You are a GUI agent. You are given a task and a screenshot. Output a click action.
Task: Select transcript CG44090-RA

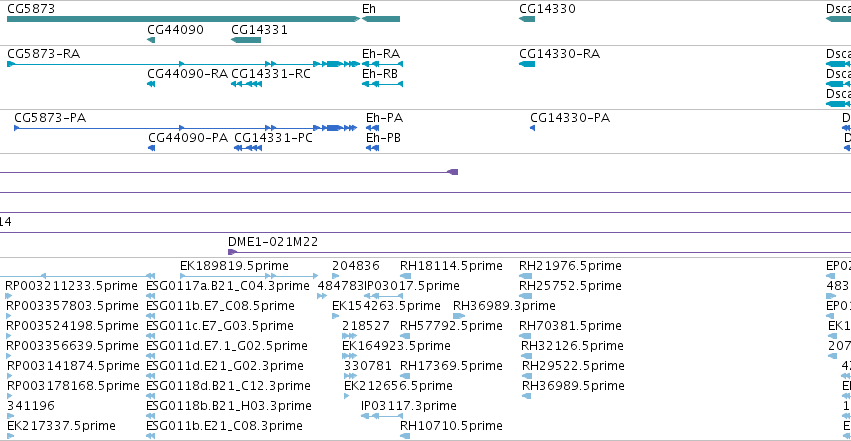coord(188,74)
